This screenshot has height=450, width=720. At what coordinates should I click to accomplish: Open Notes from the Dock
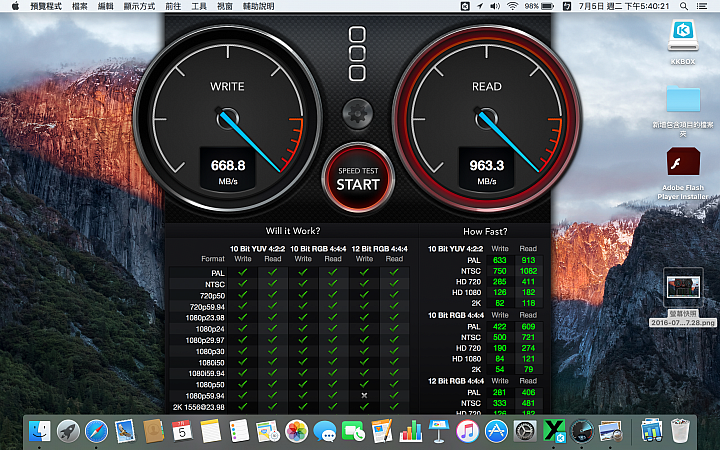click(x=210, y=431)
